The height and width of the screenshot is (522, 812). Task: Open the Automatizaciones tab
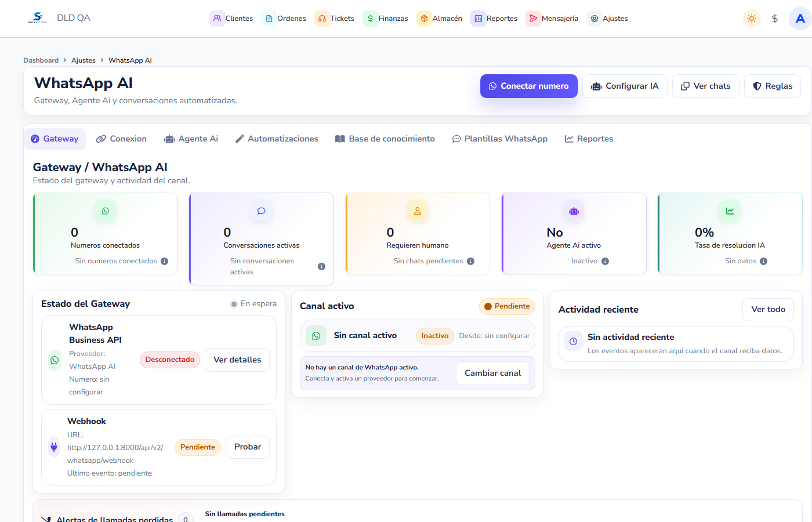[x=277, y=139]
